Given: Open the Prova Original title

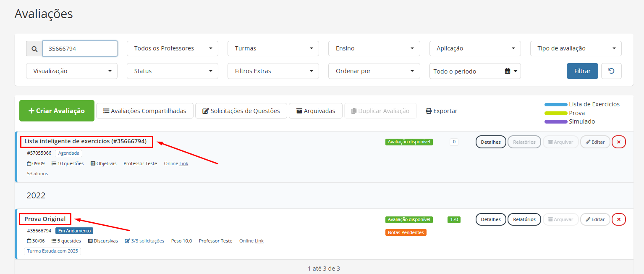Looking at the screenshot, I should [x=45, y=219].
